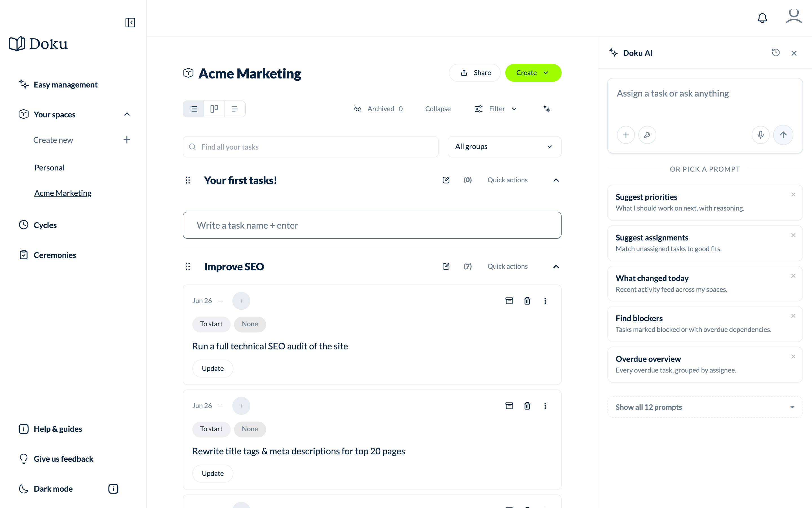The height and width of the screenshot is (508, 812).
Task: Add attachment with plus icon in AI prompt
Action: tap(626, 135)
